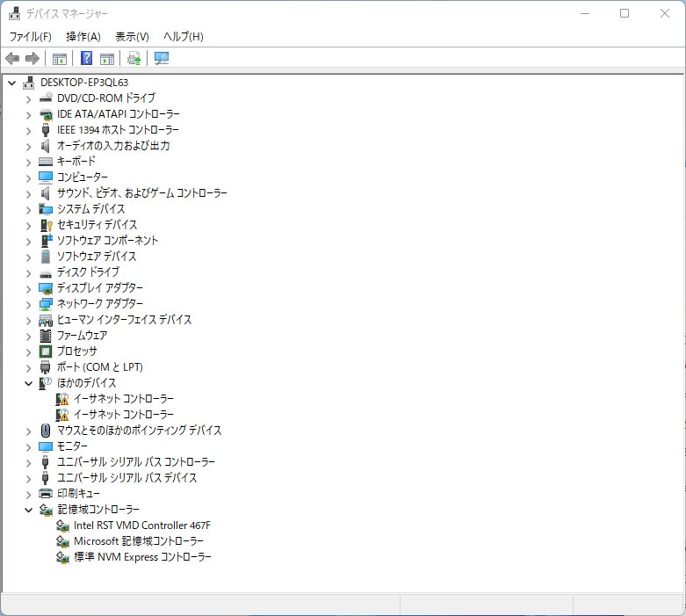Click the second イーサネット コントローラー warning icon
686x616 pixels.
pyautogui.click(x=62, y=415)
